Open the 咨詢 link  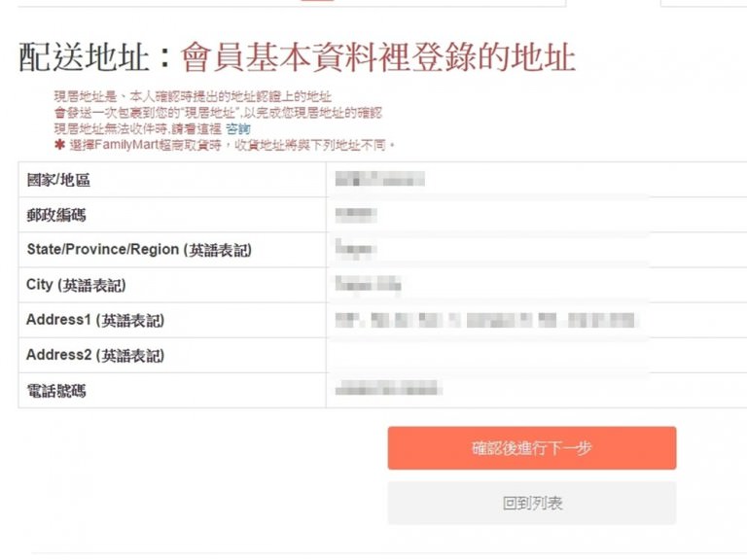(x=238, y=129)
